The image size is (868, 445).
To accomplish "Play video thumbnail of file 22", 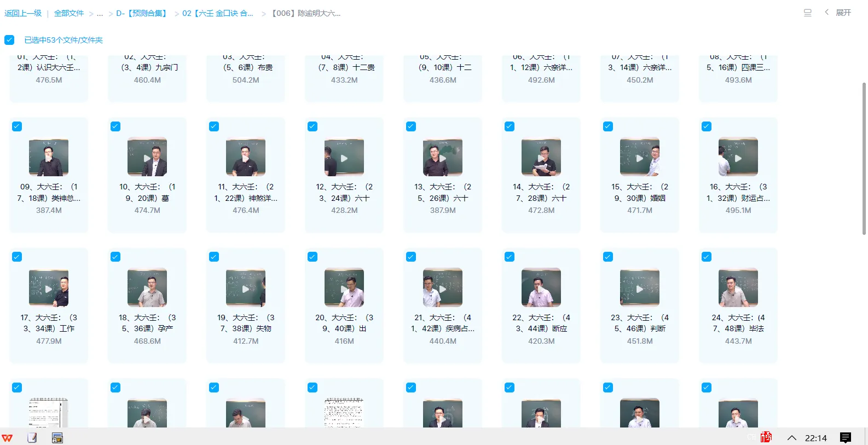I will [x=541, y=288].
